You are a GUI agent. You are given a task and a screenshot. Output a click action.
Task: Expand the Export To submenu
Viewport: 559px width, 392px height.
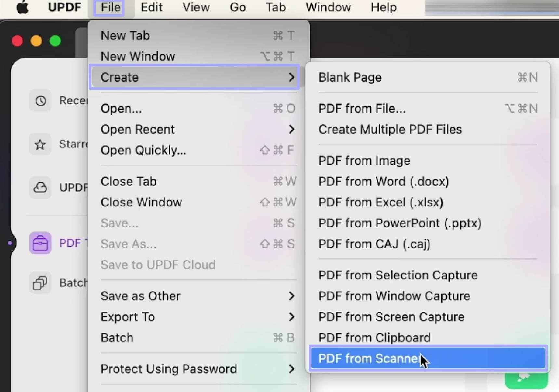click(x=127, y=317)
